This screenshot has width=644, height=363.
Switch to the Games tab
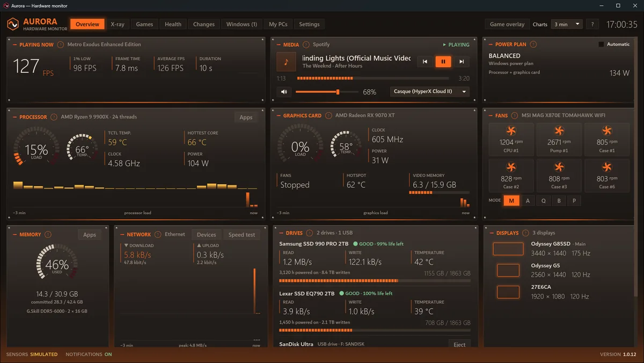pyautogui.click(x=144, y=24)
